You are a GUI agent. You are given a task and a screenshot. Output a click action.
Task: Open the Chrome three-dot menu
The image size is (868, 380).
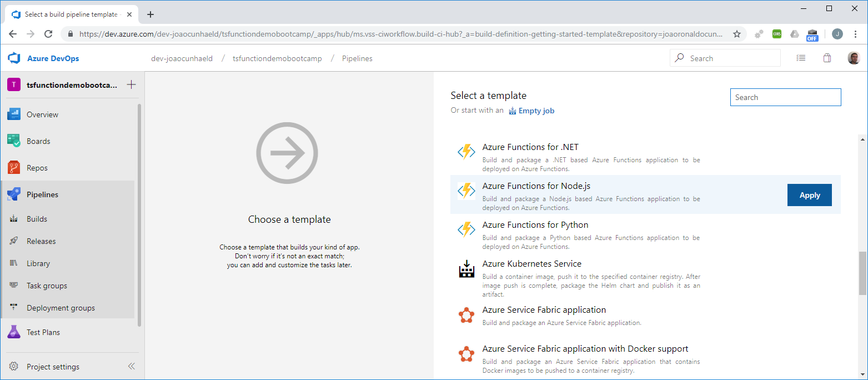(856, 34)
